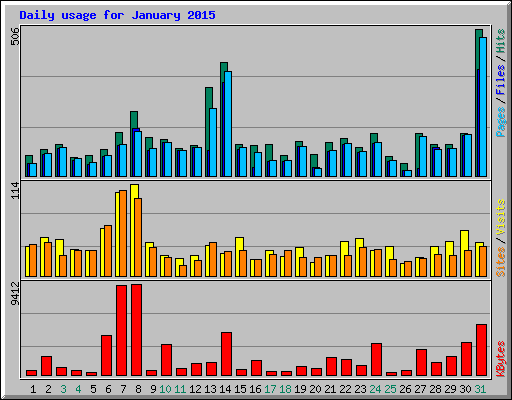Click green day label '17'
The width and height of the screenshot is (512, 400).
pyautogui.click(x=270, y=389)
